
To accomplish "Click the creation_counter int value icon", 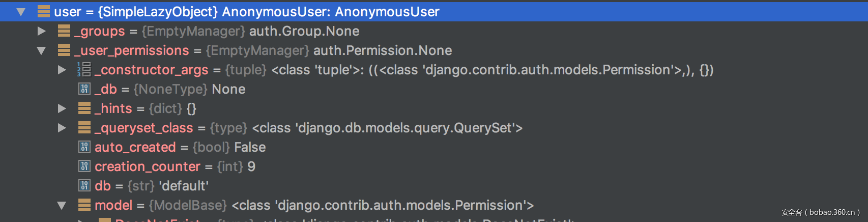I will click(x=84, y=166).
